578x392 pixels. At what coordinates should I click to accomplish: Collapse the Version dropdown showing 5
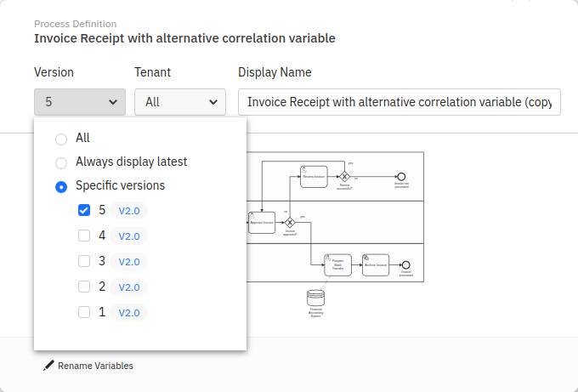pos(80,102)
